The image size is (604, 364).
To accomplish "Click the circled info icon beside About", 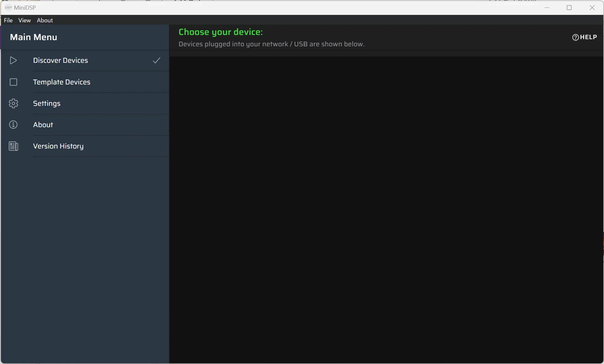I will 13,125.
